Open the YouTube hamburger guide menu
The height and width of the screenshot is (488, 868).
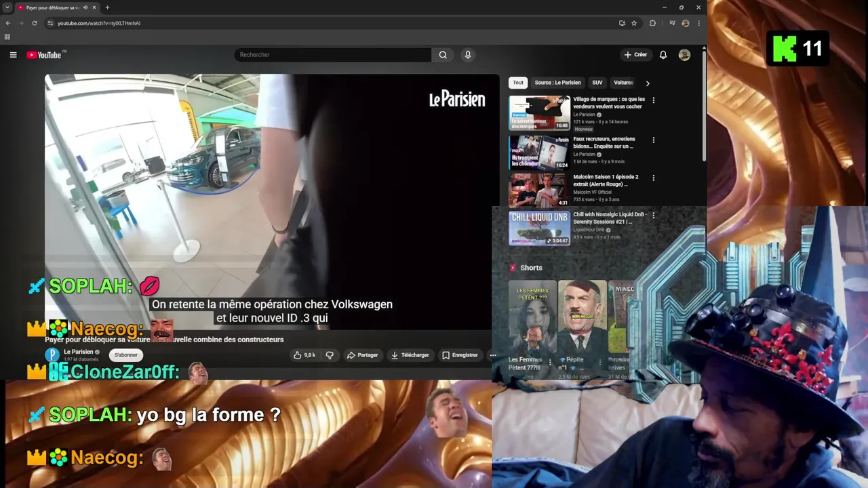[x=13, y=55]
